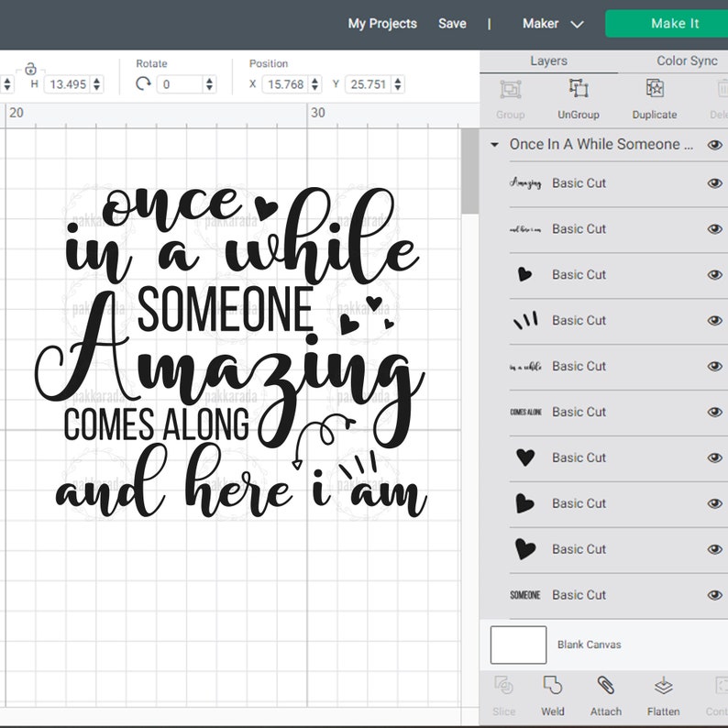
Task: Hide the dash marks Basic Cut layer
Action: click(714, 320)
